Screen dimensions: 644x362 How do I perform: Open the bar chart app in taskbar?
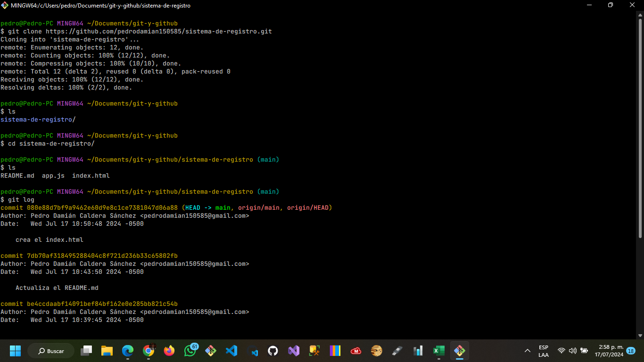click(418, 351)
